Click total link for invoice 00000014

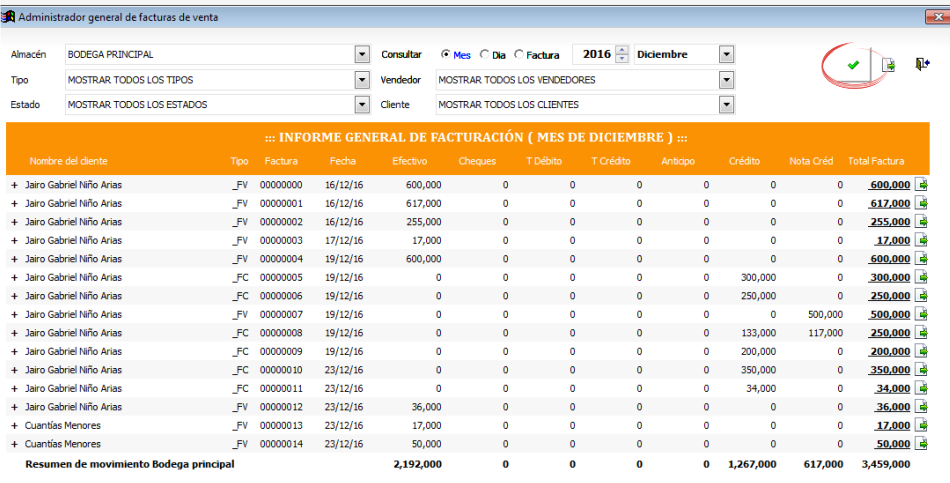point(892,444)
